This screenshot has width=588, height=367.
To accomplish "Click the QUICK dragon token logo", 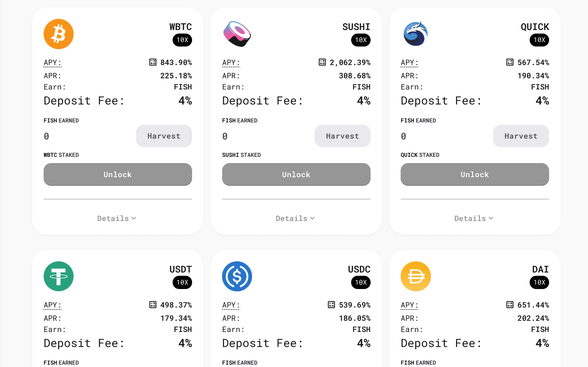I will [416, 34].
